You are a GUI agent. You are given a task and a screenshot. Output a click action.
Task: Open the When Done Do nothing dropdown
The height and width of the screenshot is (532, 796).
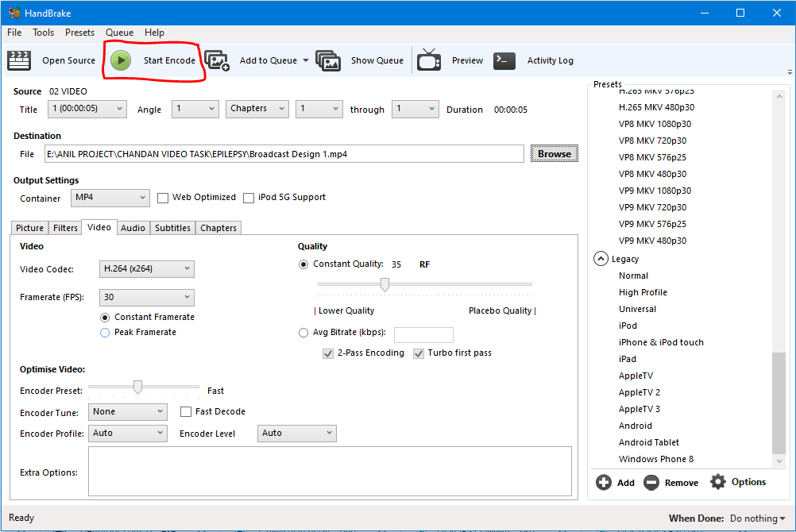pos(757,519)
